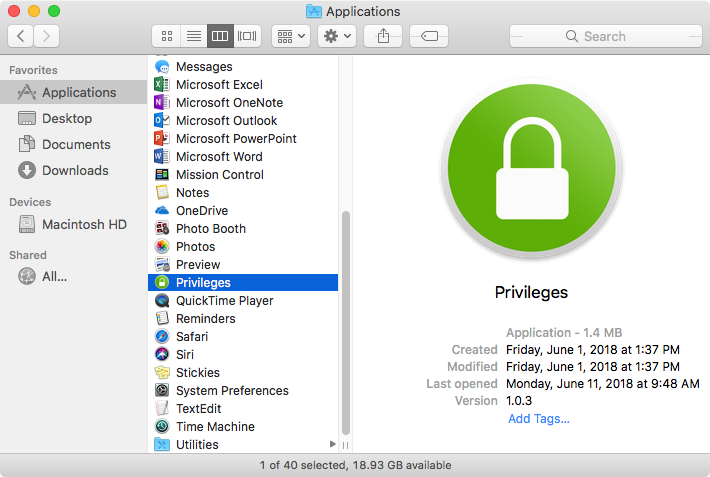Image resolution: width=710 pixels, height=477 pixels.
Task: Click the Microsoft Word icon
Action: coord(162,156)
